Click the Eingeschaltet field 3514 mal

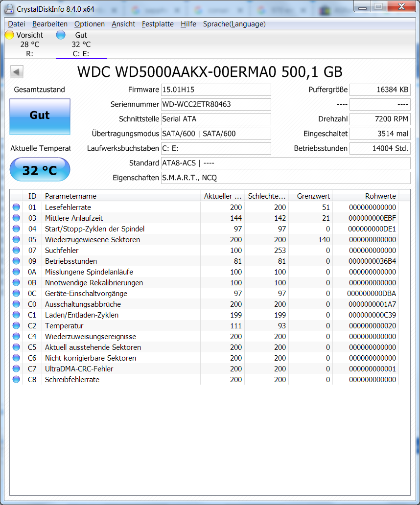[380, 134]
